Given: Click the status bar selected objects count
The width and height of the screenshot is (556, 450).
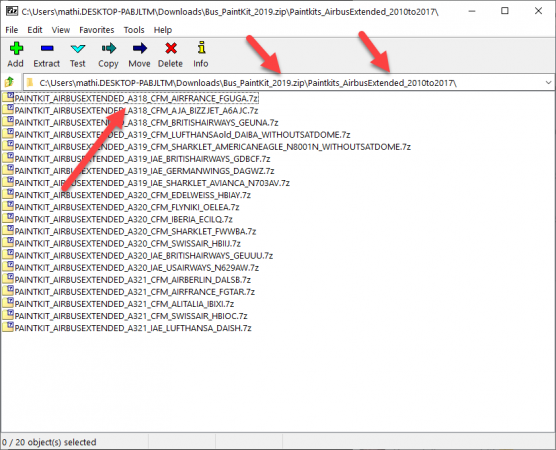Looking at the screenshot, I should click(x=49, y=442).
